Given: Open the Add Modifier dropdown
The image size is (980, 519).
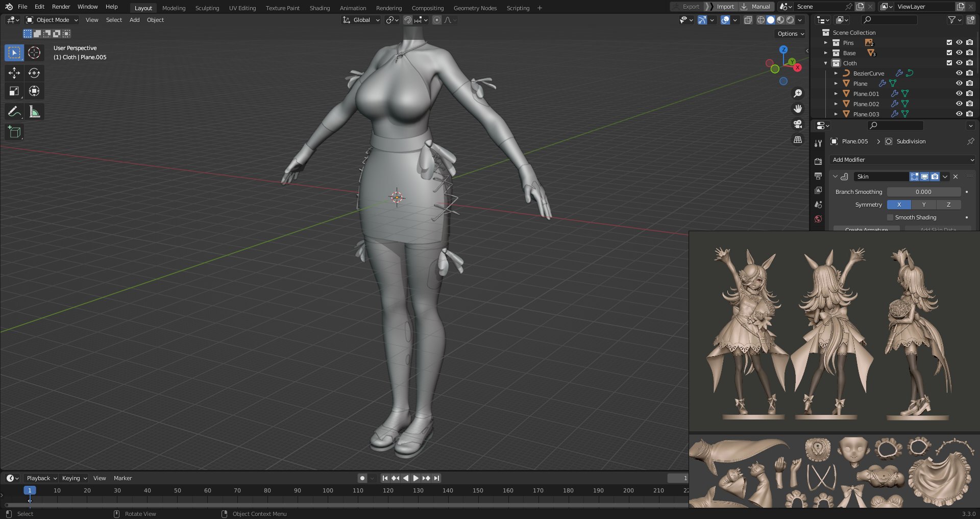Looking at the screenshot, I should pos(901,160).
